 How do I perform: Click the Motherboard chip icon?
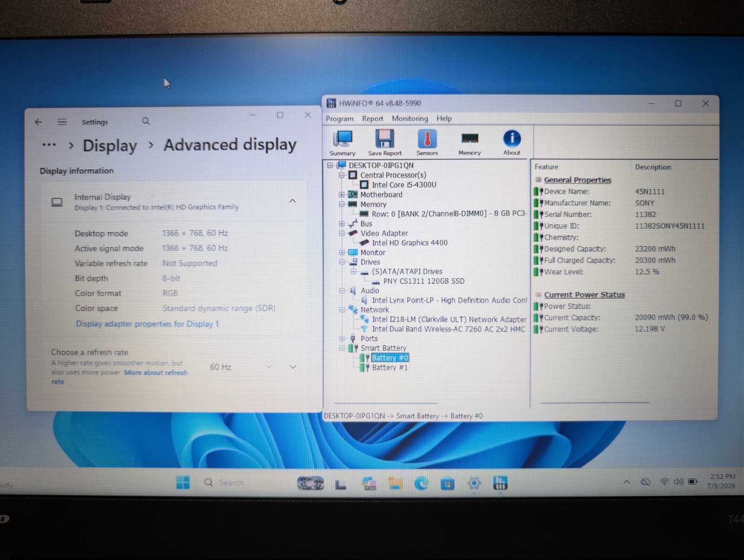point(353,194)
